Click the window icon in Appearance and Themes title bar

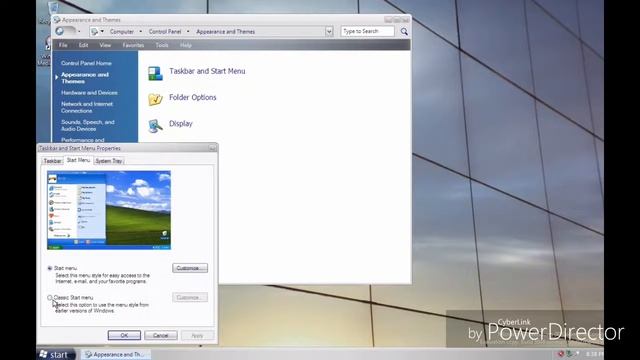pos(57,20)
